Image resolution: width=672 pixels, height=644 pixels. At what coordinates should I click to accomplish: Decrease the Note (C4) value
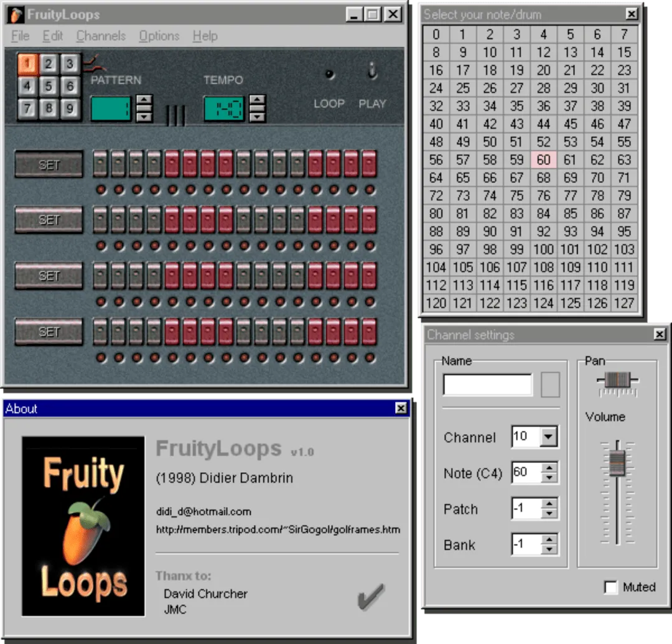coord(549,478)
